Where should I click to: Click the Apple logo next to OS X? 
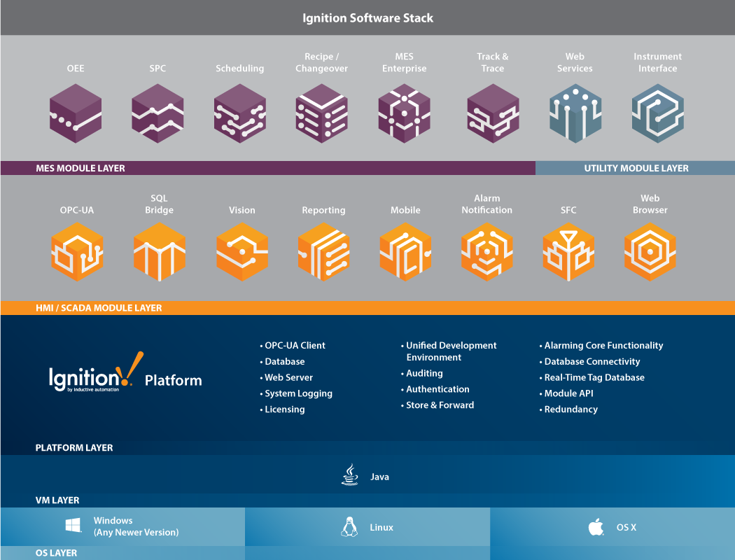coord(595,527)
